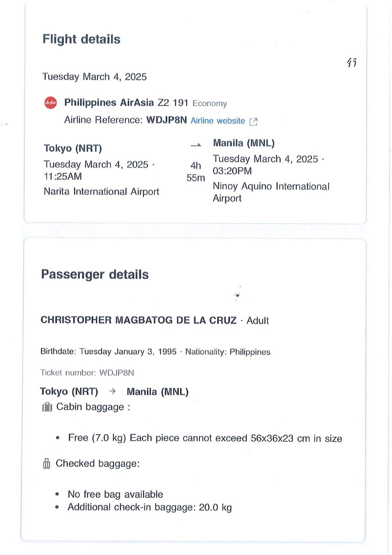This screenshot has height=555, width=392.
Task: Click the checked baggage luggage icon
Action: coord(46,464)
